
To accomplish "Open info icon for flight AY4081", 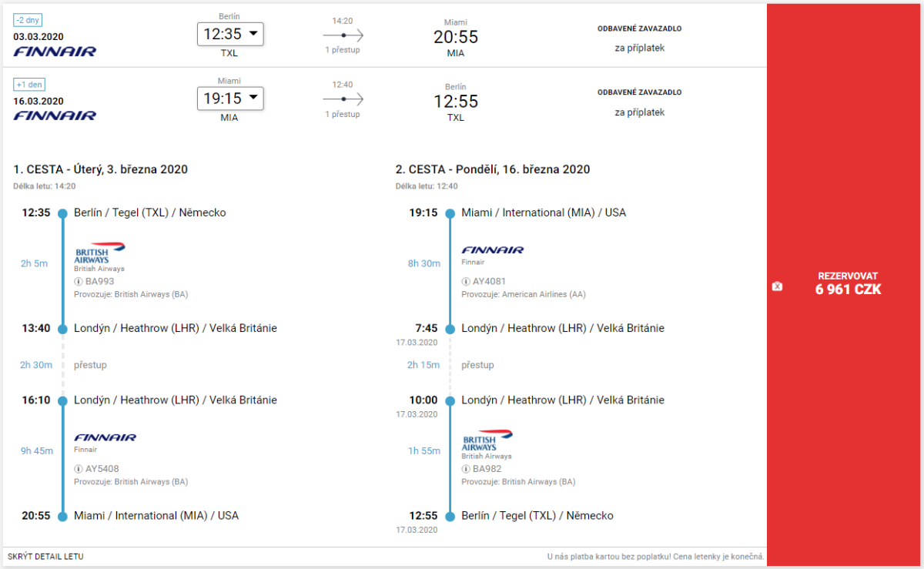I will [466, 281].
